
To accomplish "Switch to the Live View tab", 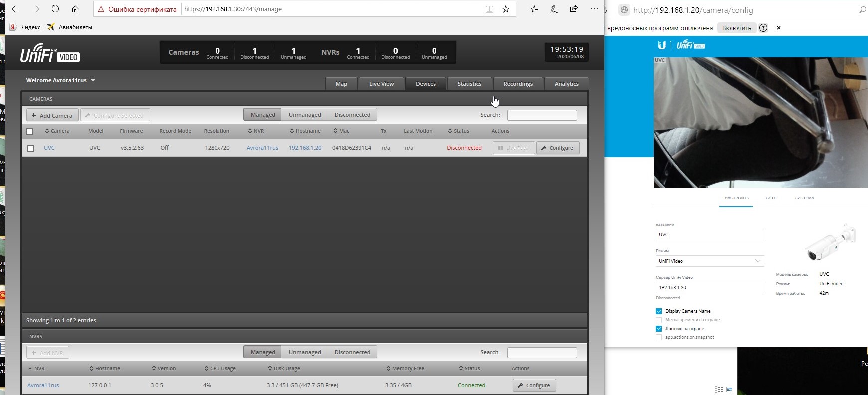I will [381, 84].
